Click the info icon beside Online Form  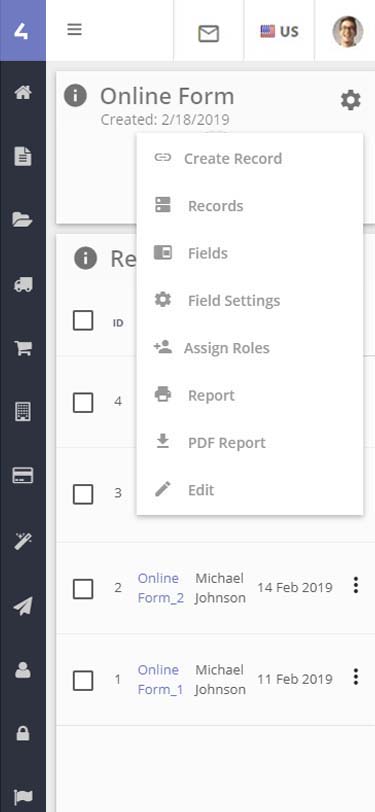click(75, 96)
